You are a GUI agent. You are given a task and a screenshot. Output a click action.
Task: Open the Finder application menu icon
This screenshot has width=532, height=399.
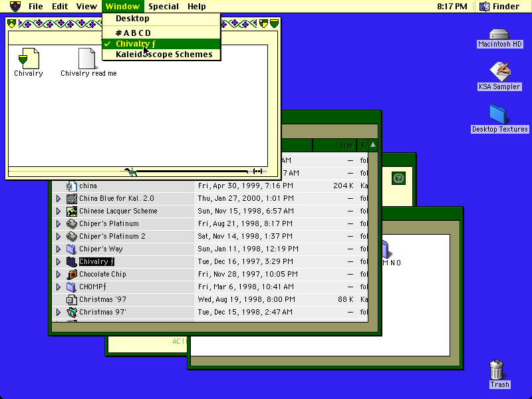(485, 7)
